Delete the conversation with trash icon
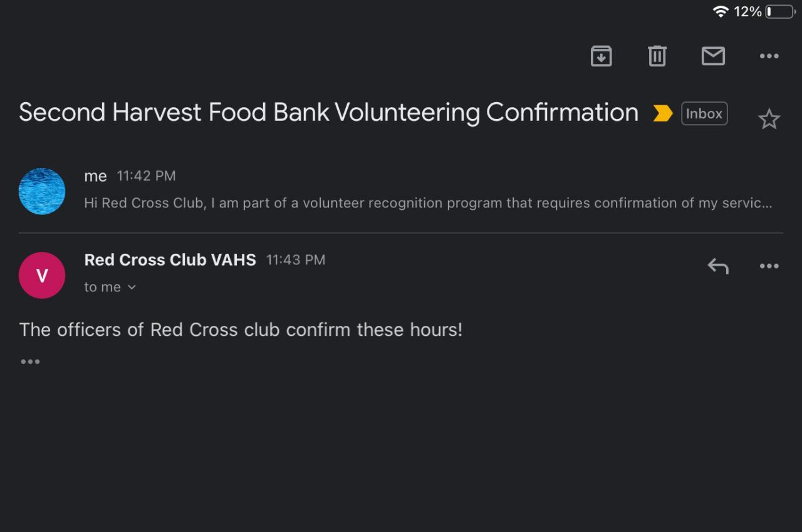This screenshot has width=802, height=532. coord(657,56)
